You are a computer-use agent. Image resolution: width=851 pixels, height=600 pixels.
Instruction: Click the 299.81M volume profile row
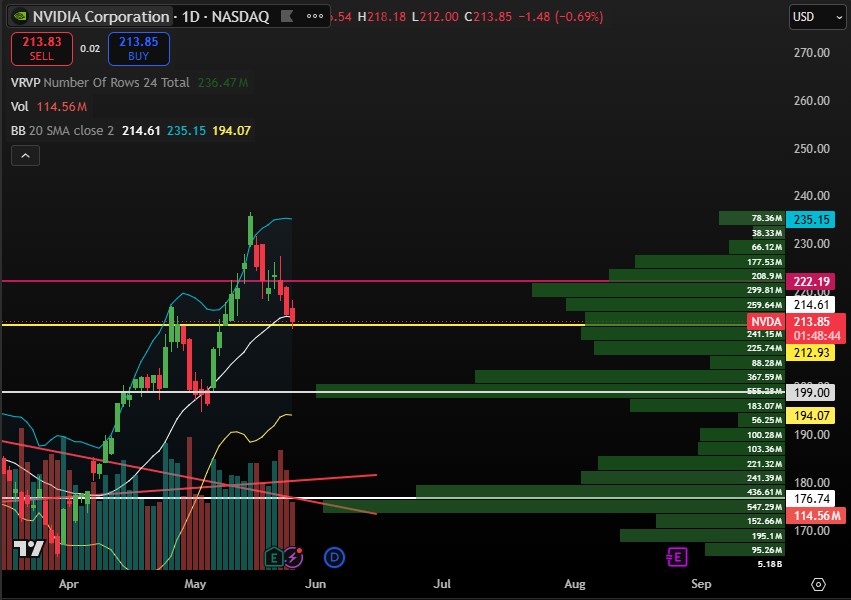coord(658,290)
